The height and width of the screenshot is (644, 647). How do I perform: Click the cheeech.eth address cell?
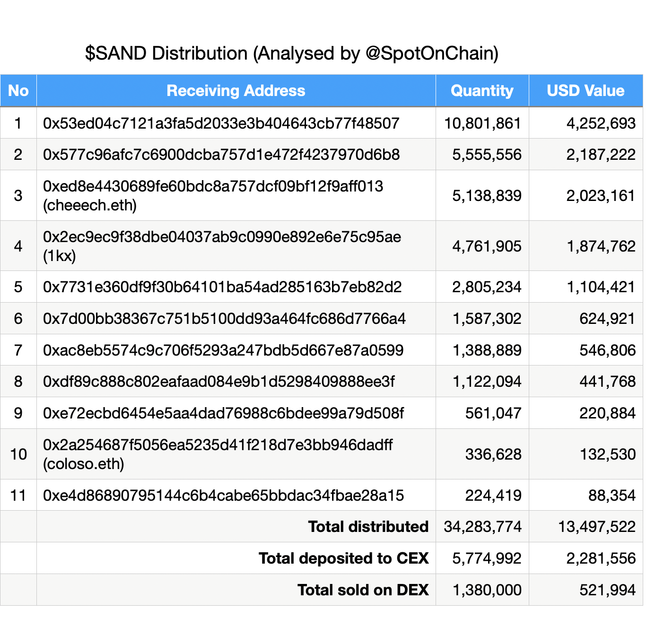click(x=213, y=196)
